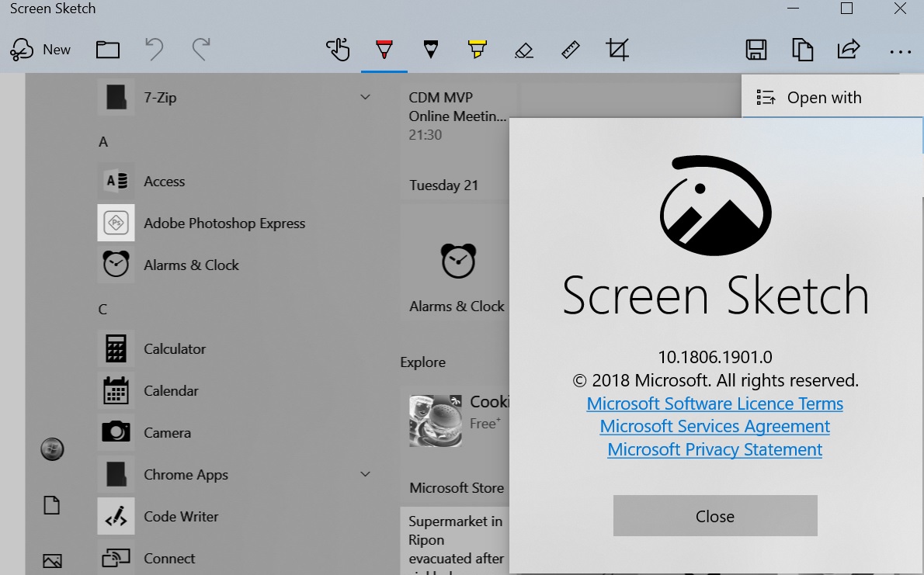The width and height of the screenshot is (924, 575).
Task: Undo the last annotation
Action: 154,49
